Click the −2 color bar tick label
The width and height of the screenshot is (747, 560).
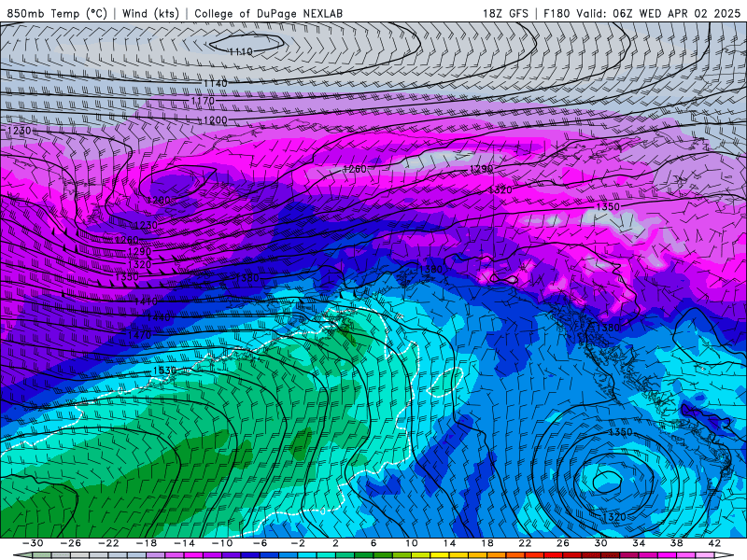click(298, 543)
